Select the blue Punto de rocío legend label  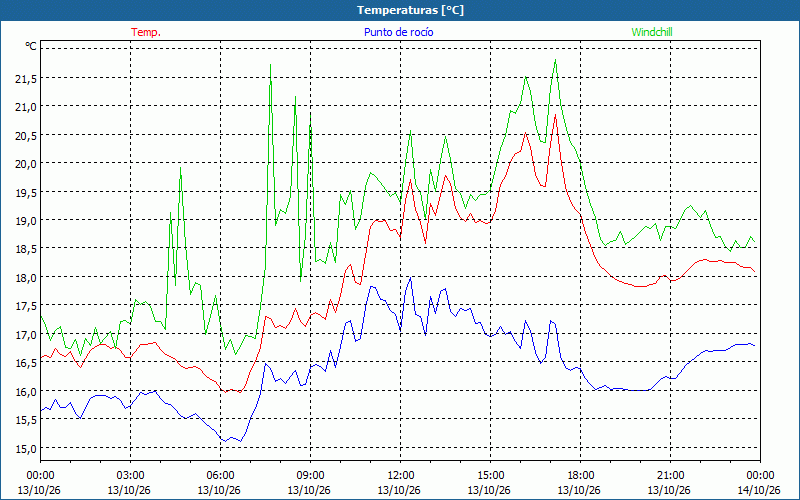pos(398,32)
